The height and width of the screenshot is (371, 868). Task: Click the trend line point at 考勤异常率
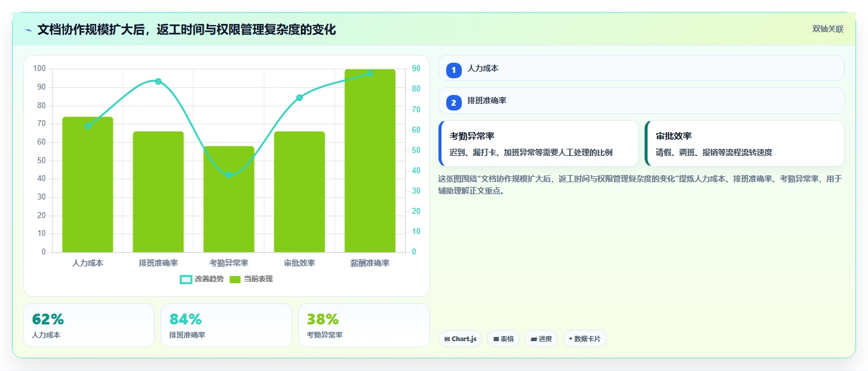coord(229,175)
